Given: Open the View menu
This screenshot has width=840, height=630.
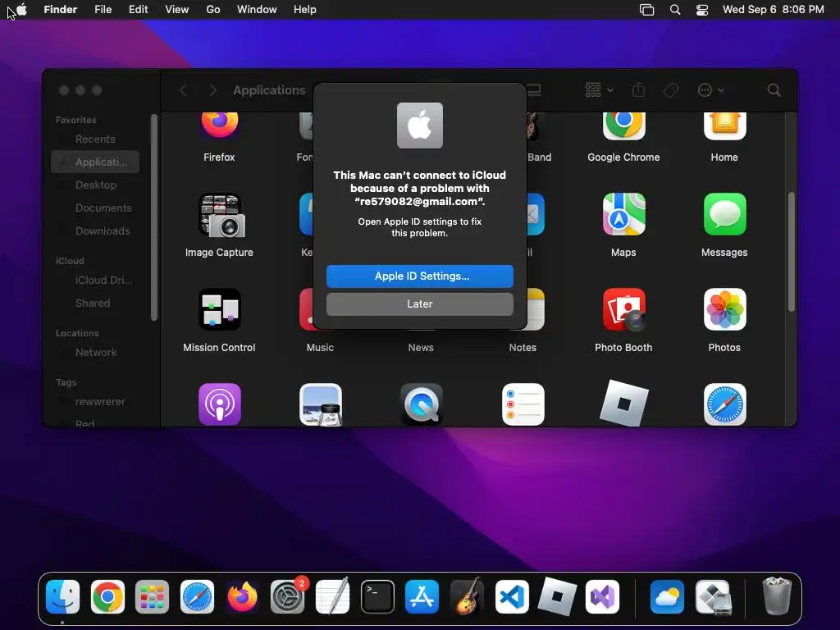Looking at the screenshot, I should pyautogui.click(x=177, y=9).
